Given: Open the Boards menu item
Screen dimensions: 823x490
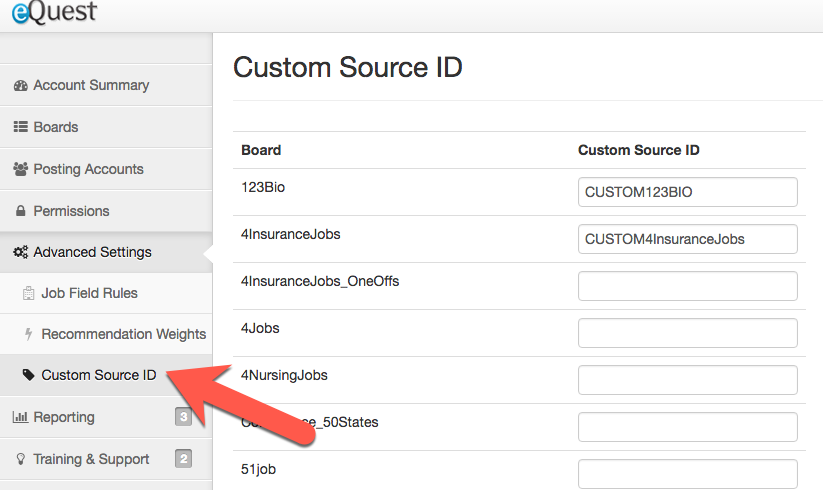Looking at the screenshot, I should point(106,127).
